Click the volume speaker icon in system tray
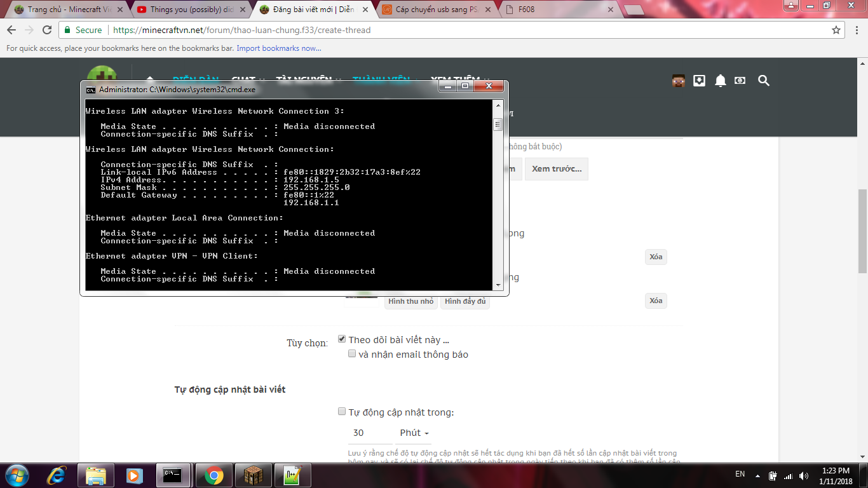The width and height of the screenshot is (868, 488). click(804, 475)
